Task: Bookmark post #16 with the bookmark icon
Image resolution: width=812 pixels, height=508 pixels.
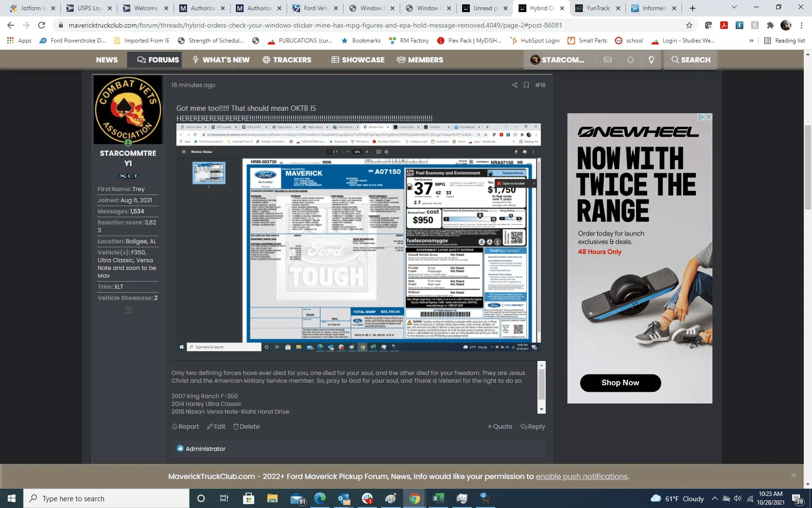Action: pyautogui.click(x=526, y=85)
